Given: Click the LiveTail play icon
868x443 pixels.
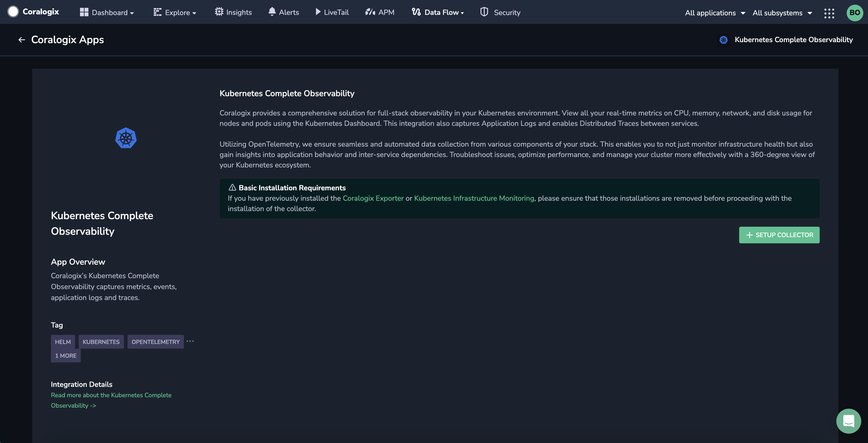Looking at the screenshot, I should 318,12.
